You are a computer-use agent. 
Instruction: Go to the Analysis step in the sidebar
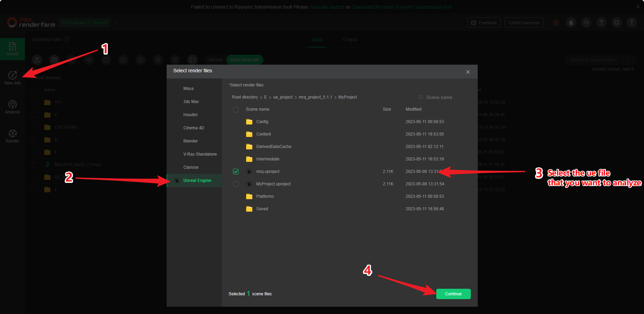(12, 107)
